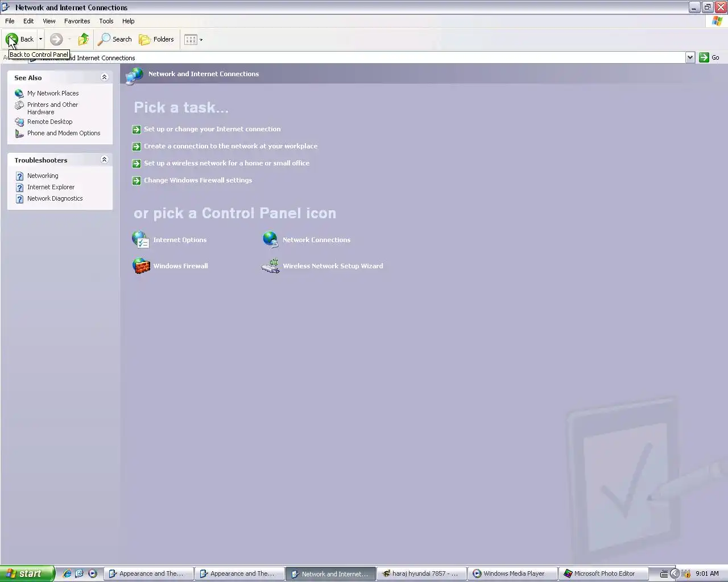Click the green Back arrow icon
Viewport: 728px width, 582px height.
point(11,39)
